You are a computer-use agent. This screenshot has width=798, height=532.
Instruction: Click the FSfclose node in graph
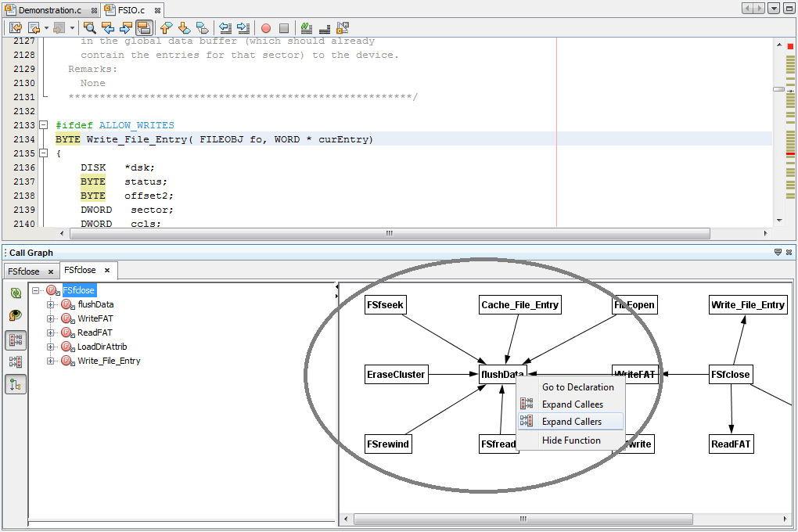pyautogui.click(x=731, y=375)
